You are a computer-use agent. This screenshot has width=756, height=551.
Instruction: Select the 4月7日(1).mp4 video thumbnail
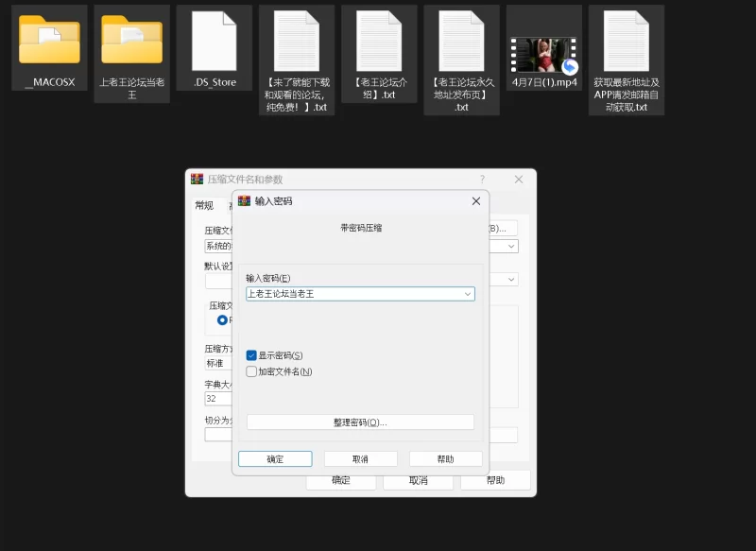click(x=543, y=55)
